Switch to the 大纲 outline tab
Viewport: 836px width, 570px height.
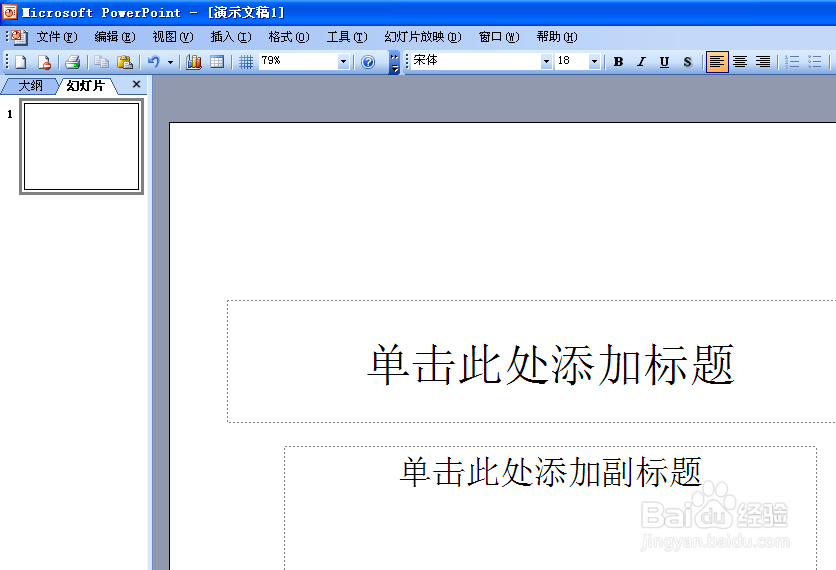coord(30,86)
